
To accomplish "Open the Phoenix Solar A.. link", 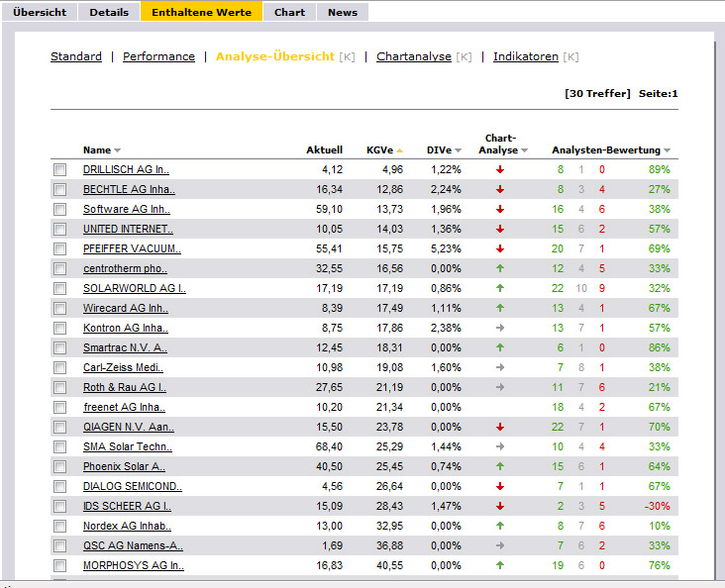I will click(124, 466).
